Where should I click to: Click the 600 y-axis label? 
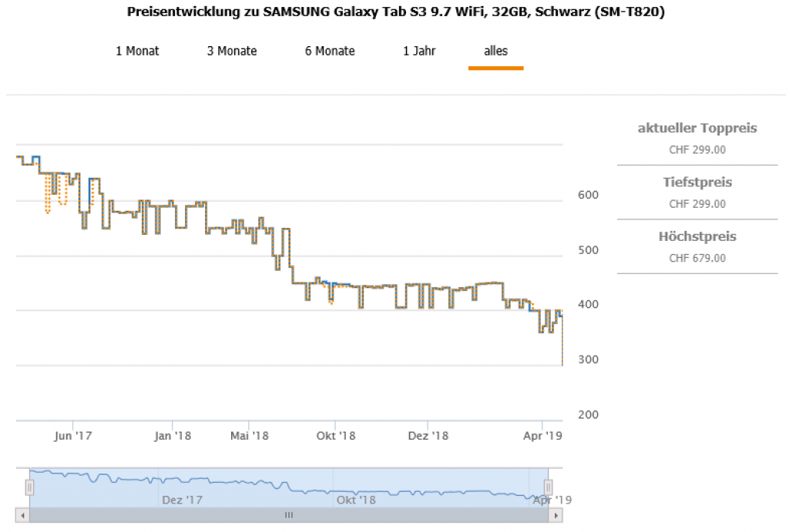pyautogui.click(x=588, y=196)
